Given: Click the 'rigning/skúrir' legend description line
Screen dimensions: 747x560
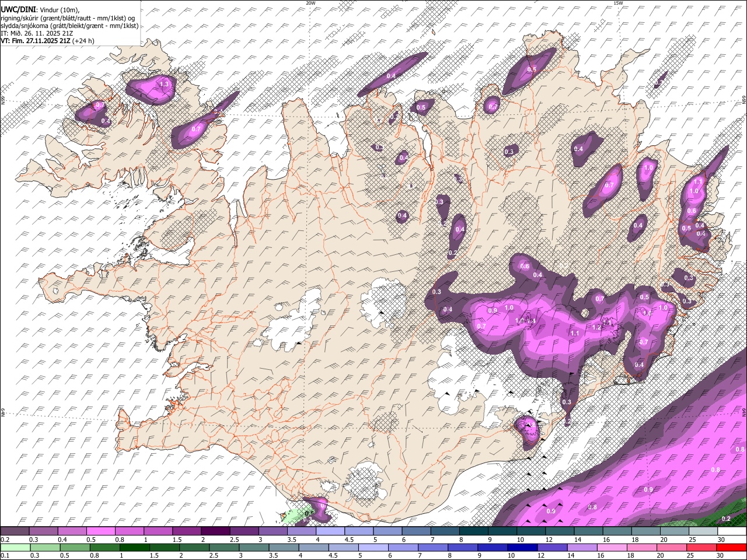Looking at the screenshot, I should [x=68, y=18].
